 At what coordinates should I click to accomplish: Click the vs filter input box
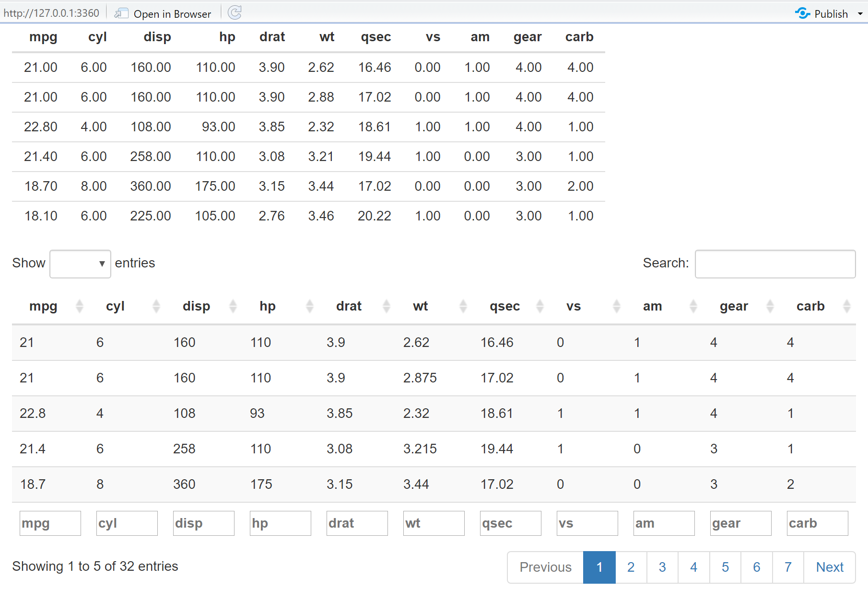click(587, 523)
